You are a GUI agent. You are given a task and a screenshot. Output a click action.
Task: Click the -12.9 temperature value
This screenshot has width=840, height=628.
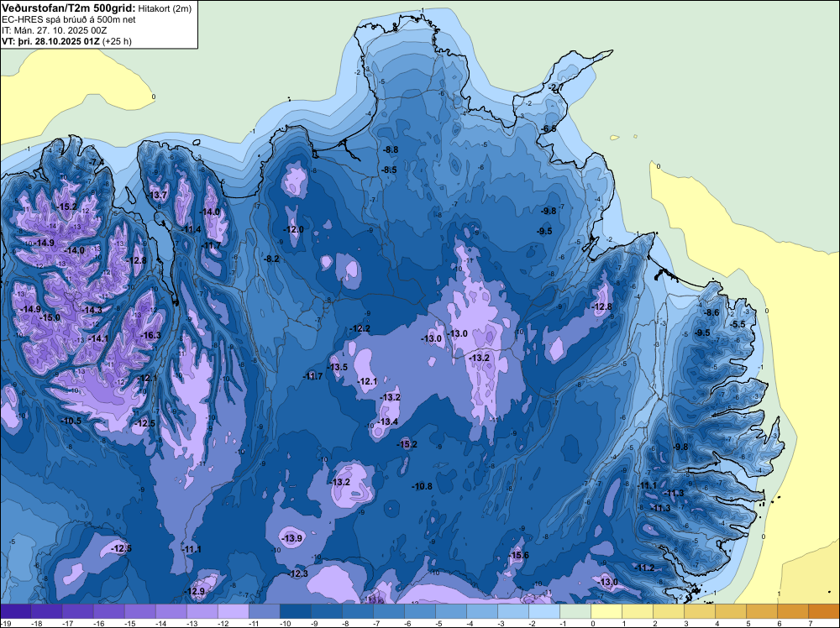pyautogui.click(x=195, y=592)
